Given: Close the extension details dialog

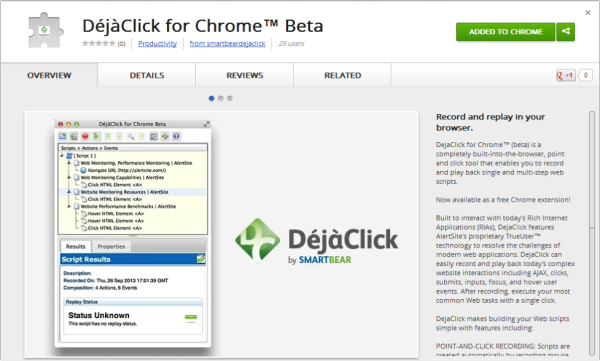Looking at the screenshot, I should [588, 13].
